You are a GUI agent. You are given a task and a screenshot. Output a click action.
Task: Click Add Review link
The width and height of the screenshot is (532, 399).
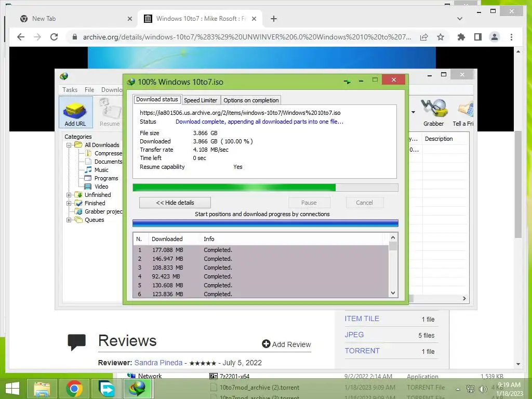coord(286,344)
